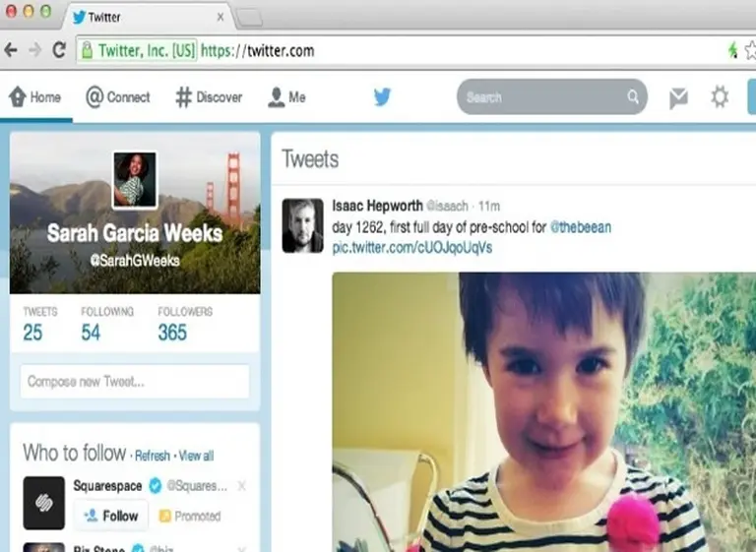The width and height of the screenshot is (756, 552).
Task: Click the green SSL padlock icon
Action: [x=88, y=50]
